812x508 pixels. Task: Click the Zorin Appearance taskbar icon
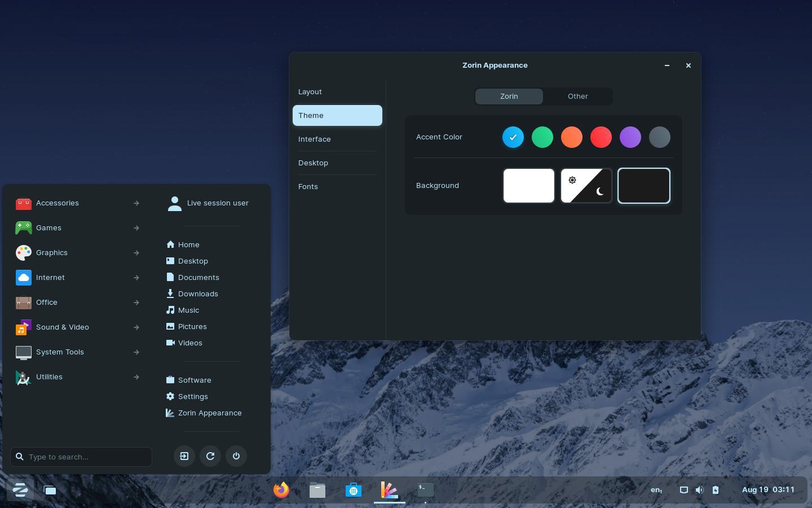click(390, 490)
